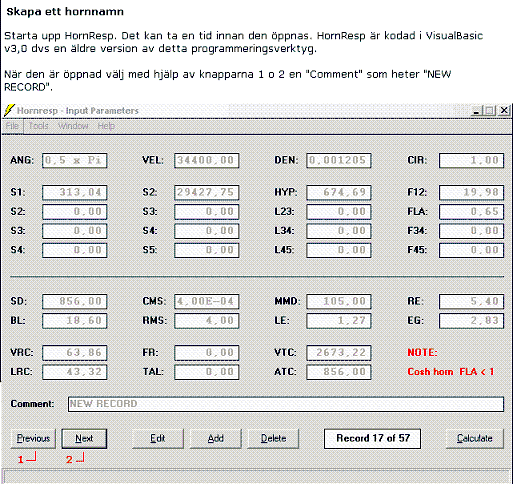The height and width of the screenshot is (484, 513).
Task: Click the red 'Cosh horn FLA < 1' text
Action: [451, 372]
